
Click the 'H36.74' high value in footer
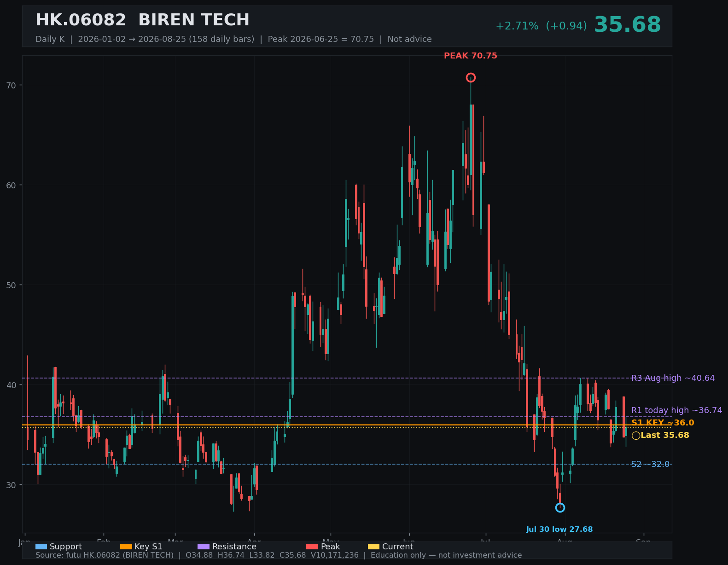231,555
